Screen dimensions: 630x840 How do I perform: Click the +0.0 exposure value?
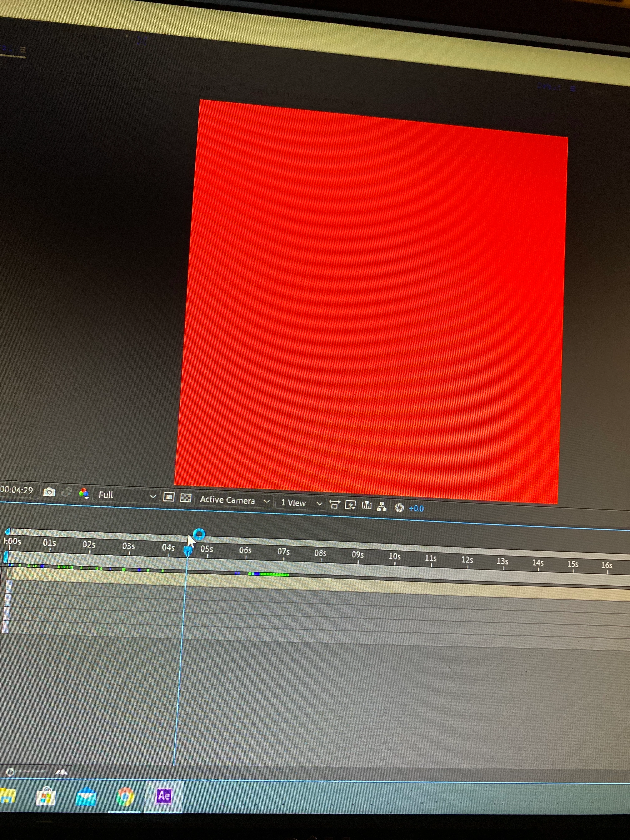[x=416, y=509]
